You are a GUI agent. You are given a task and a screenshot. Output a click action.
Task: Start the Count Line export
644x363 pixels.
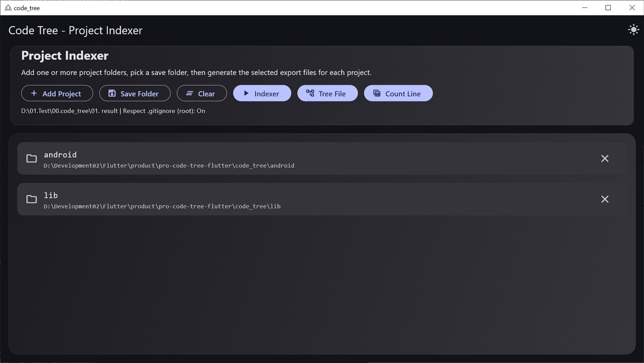point(398,93)
